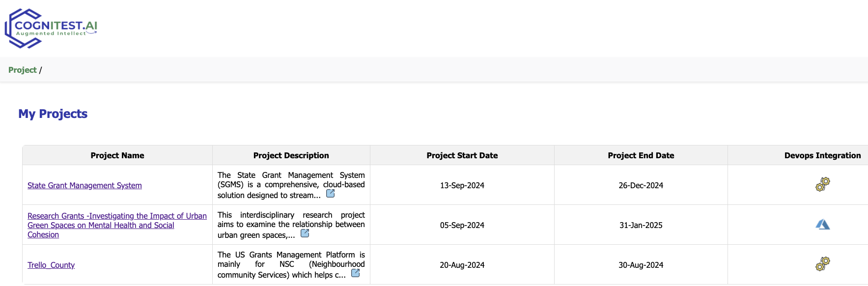Open DevOps integration gears for State Grant project
Viewport: 868px width, 286px height.
pos(822,184)
